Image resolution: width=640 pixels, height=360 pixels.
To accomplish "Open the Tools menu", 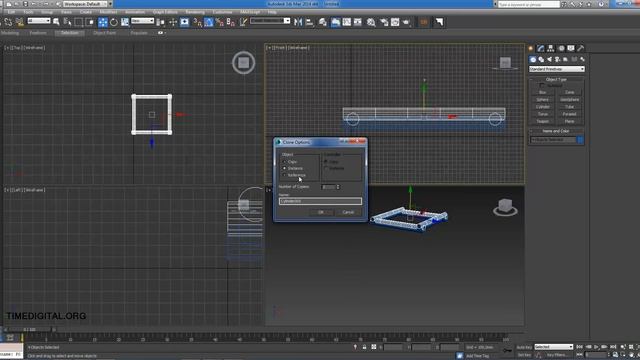I will [28, 12].
